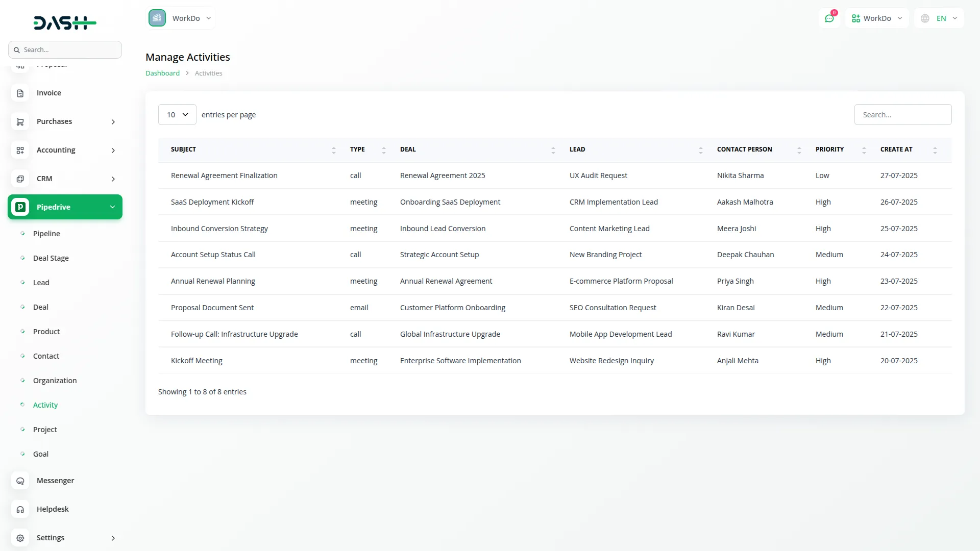Image resolution: width=980 pixels, height=551 pixels.
Task: Click the table search field
Action: click(903, 114)
